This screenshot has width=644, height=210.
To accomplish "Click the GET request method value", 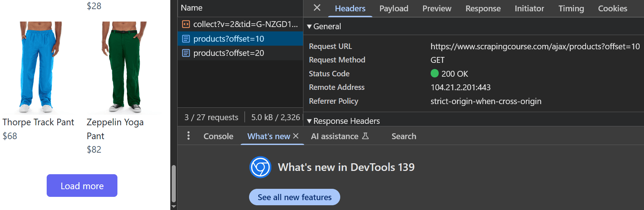I will (x=438, y=60).
